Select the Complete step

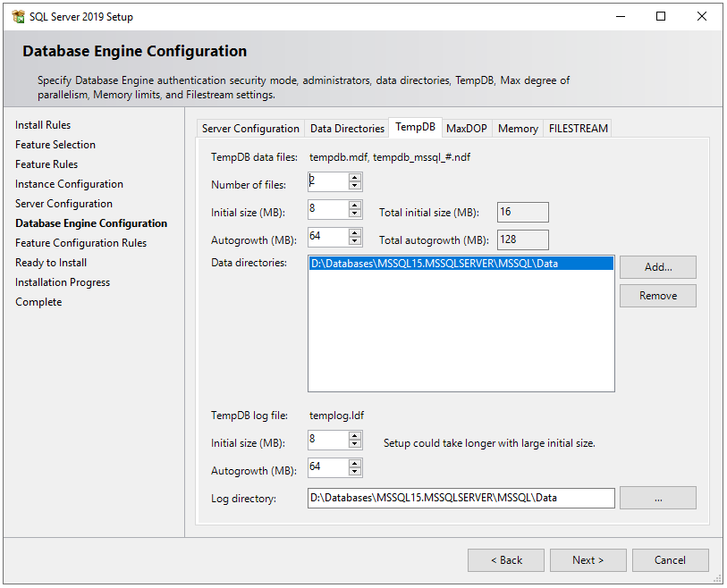[38, 302]
